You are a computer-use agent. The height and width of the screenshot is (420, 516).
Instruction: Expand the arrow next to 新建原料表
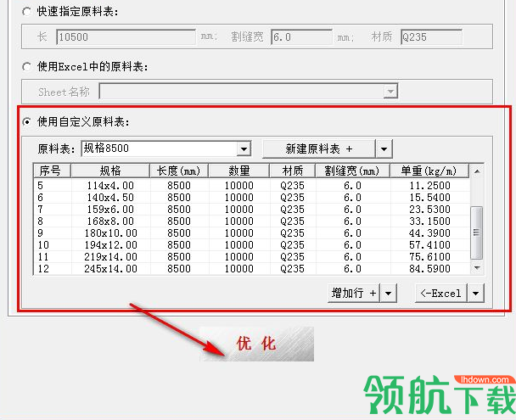pyautogui.click(x=384, y=149)
